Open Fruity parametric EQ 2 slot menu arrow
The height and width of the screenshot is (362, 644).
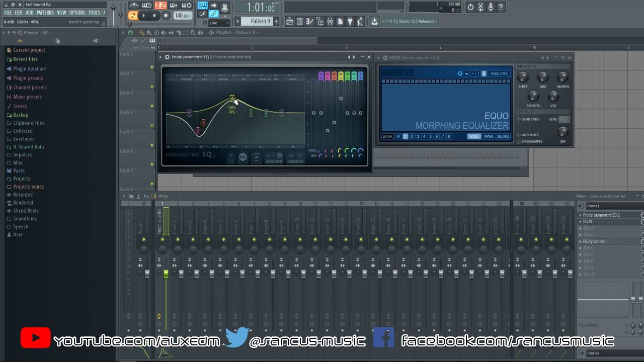pyautogui.click(x=580, y=215)
